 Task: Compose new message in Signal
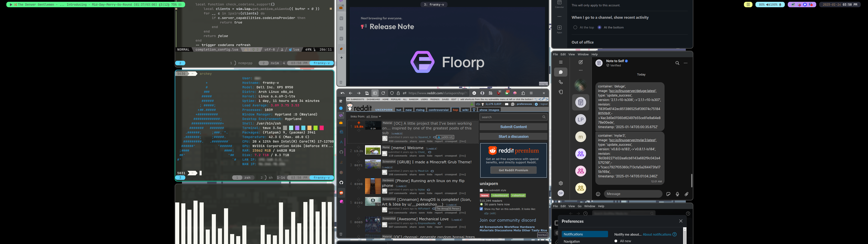(580, 62)
